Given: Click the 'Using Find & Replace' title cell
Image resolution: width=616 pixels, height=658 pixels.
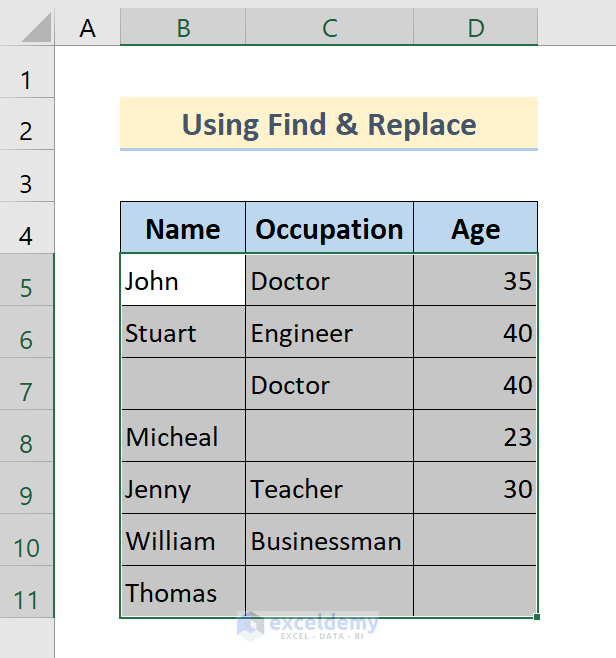Looking at the screenshot, I should [329, 124].
